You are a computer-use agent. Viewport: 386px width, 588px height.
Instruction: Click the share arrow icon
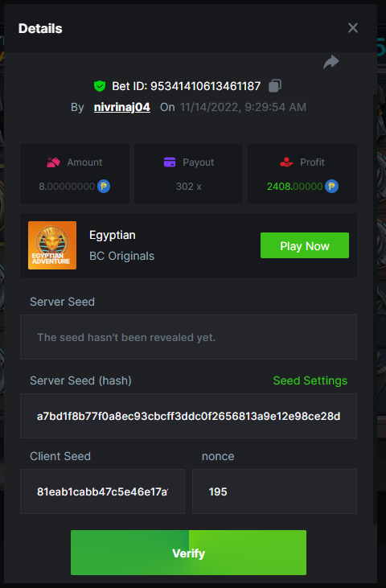click(x=331, y=62)
